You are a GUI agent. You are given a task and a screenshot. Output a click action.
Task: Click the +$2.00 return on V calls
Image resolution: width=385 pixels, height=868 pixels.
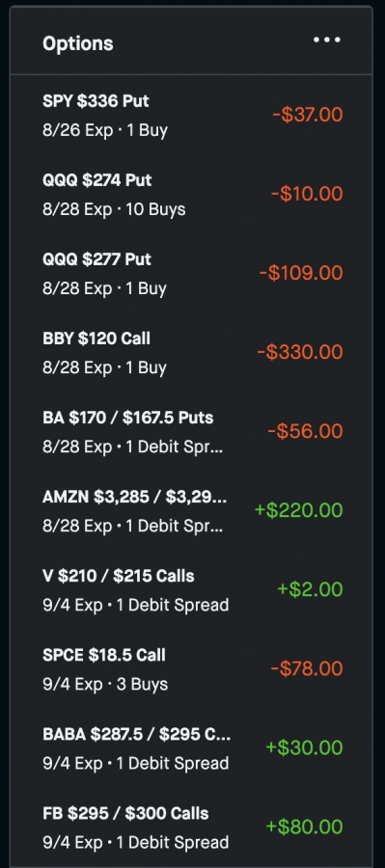click(x=310, y=589)
